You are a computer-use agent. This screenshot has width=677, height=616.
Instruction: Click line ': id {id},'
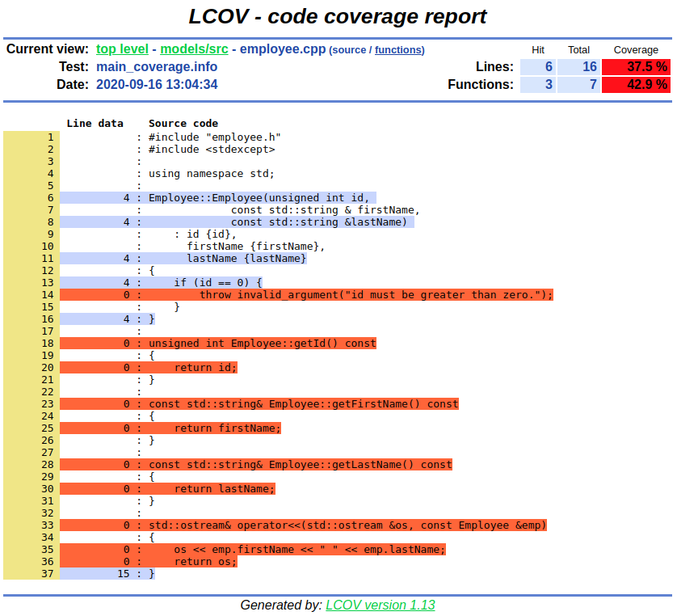click(205, 234)
